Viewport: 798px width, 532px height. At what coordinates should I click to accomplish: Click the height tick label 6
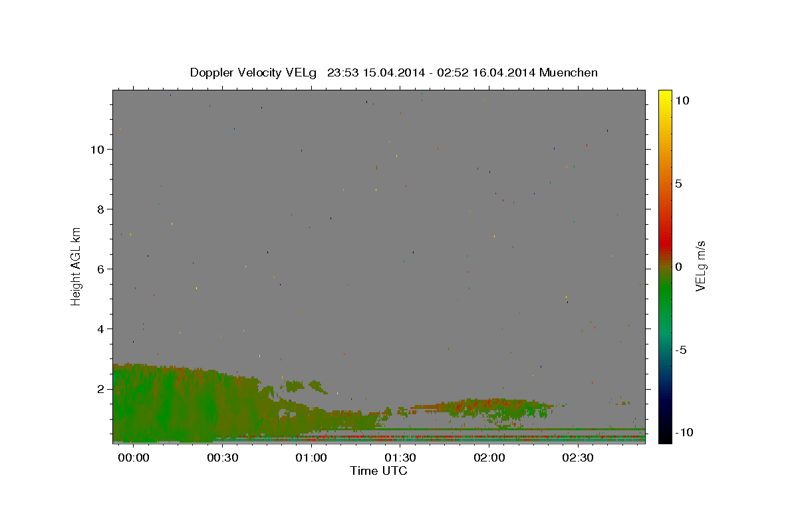(x=101, y=269)
